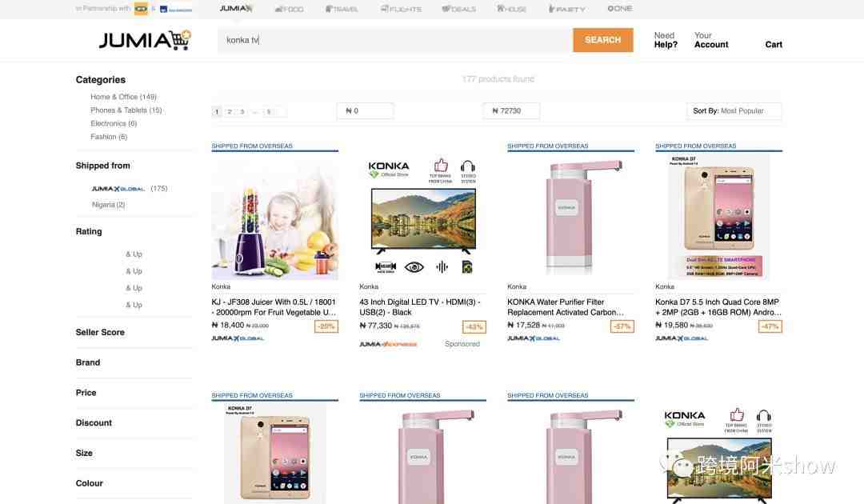Open the Need Help? menu

pyautogui.click(x=666, y=40)
